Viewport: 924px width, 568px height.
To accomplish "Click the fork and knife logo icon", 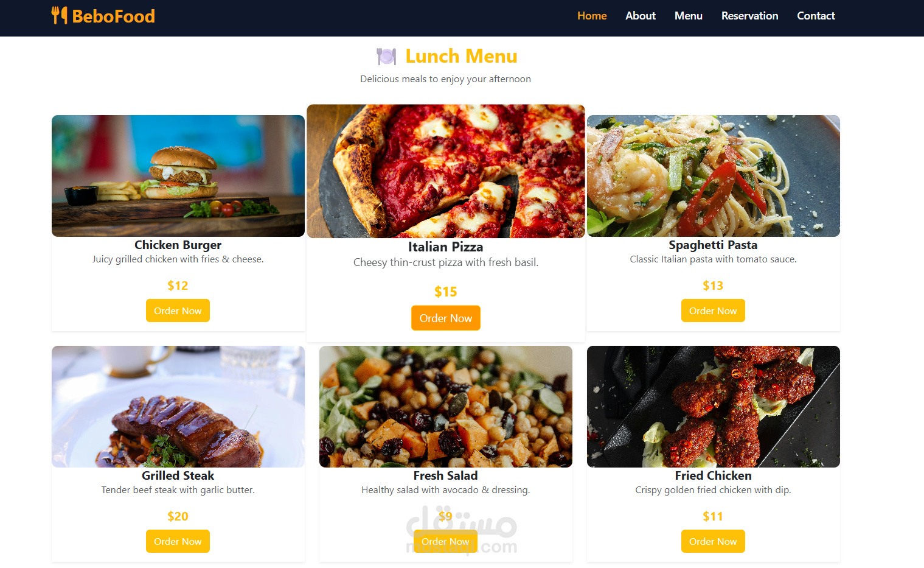I will click(59, 15).
